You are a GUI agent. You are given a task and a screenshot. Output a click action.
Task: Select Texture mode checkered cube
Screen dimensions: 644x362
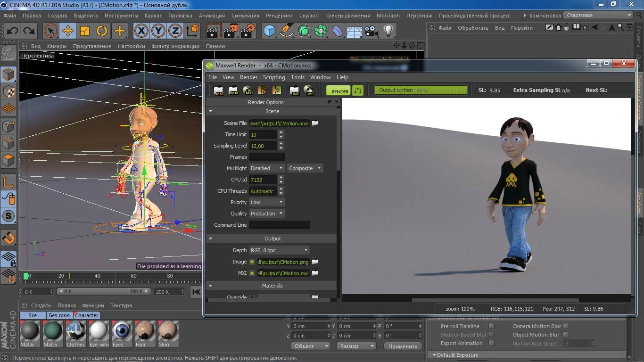pyautogui.click(x=8, y=91)
